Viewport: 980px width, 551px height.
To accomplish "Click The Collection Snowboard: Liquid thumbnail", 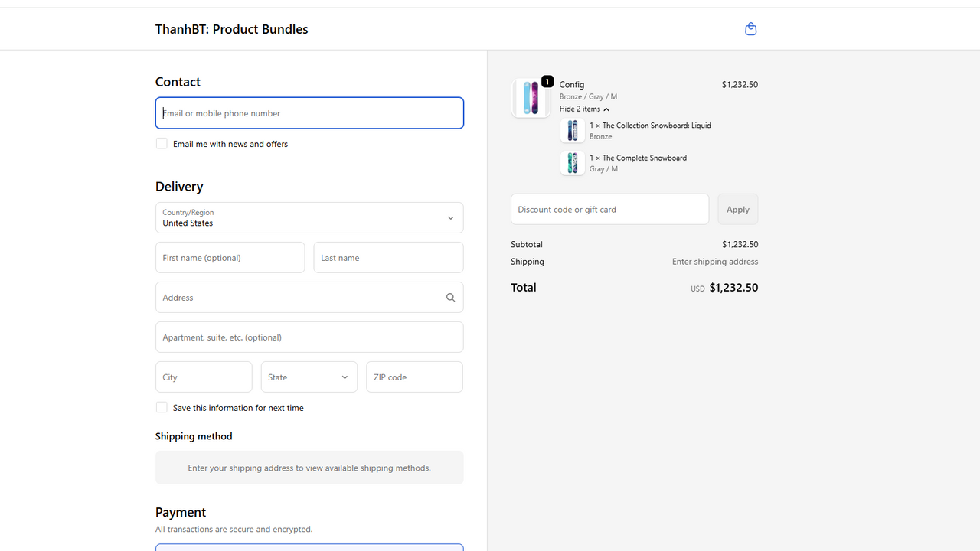I will 572,131.
